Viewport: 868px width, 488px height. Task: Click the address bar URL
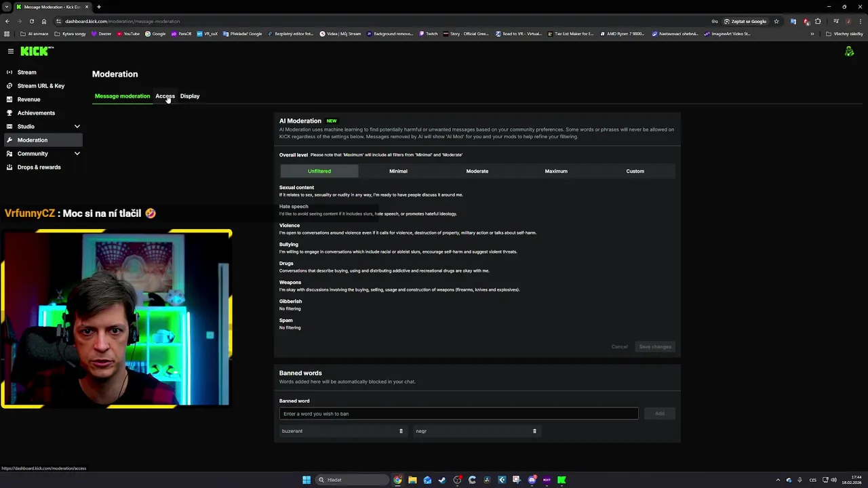click(x=122, y=21)
